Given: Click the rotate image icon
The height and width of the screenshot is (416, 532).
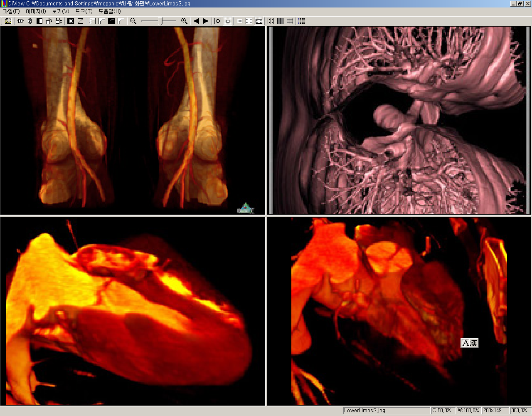Looking at the screenshot, I should click(x=49, y=21).
